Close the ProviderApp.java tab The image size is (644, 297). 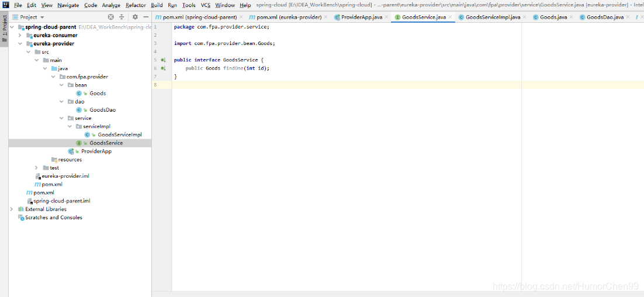click(386, 18)
